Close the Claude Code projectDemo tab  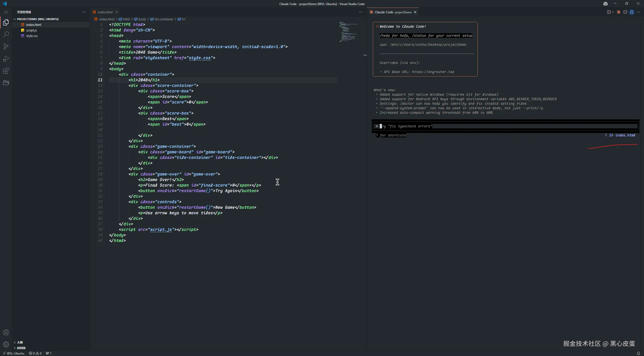415,12
